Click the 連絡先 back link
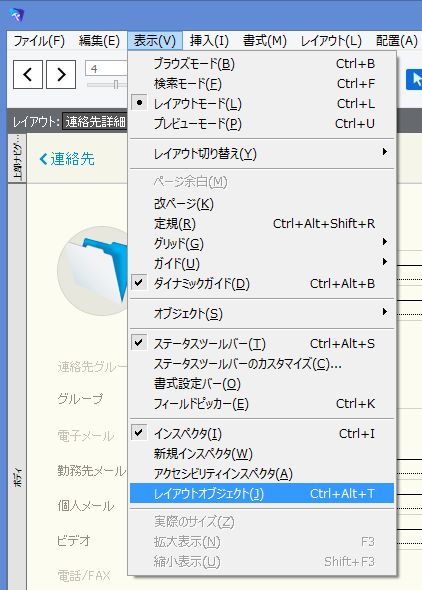 67,159
